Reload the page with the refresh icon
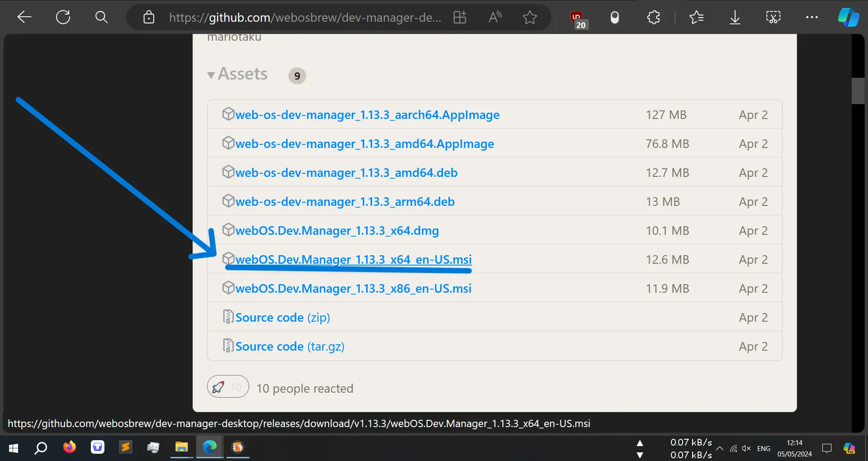 pyautogui.click(x=63, y=17)
